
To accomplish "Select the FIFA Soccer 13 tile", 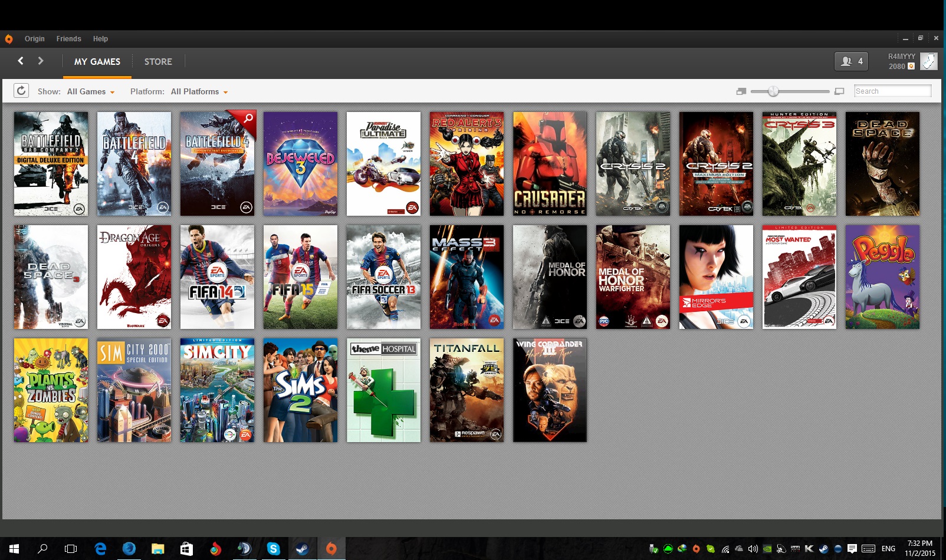I will (x=384, y=277).
